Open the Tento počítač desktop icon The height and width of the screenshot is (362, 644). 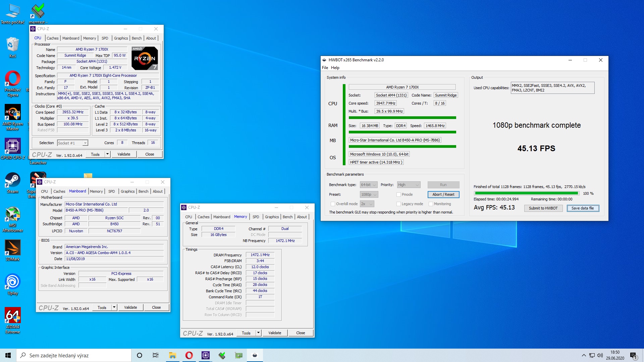[13, 14]
